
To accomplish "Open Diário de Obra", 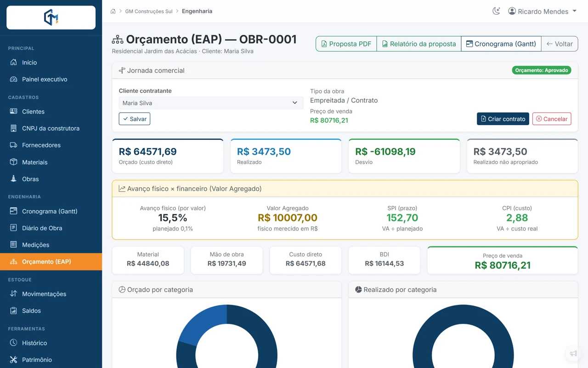I will coord(51,228).
